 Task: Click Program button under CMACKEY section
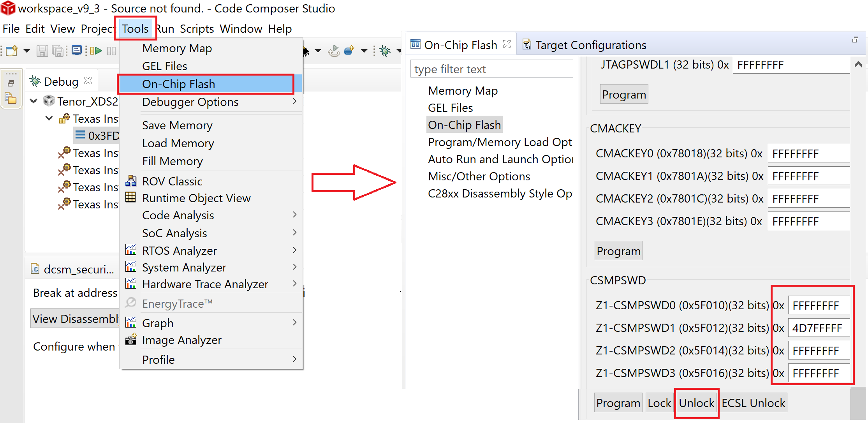(x=618, y=251)
